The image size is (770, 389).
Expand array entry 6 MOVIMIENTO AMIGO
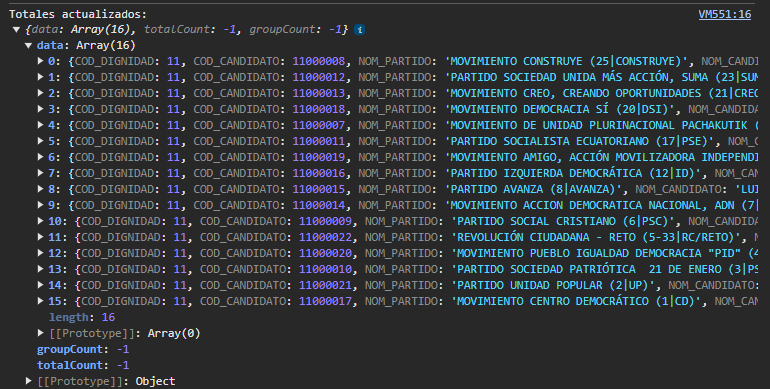tap(41, 157)
